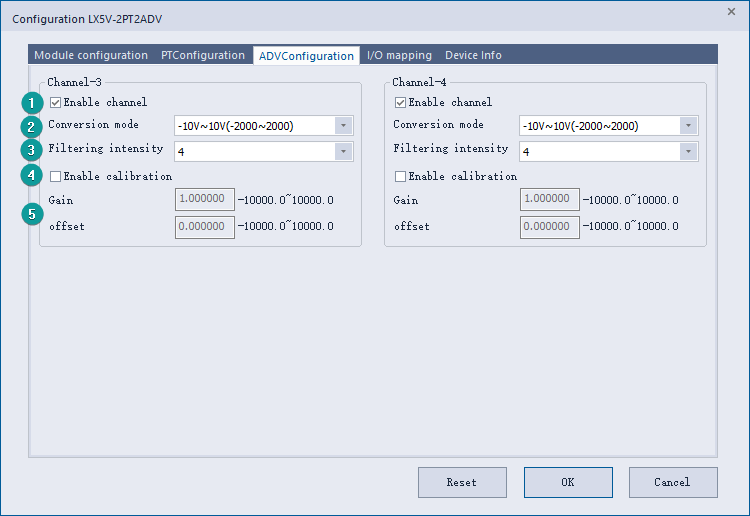Go to the I/O mapping tab
This screenshot has width=750, height=516.
click(399, 55)
